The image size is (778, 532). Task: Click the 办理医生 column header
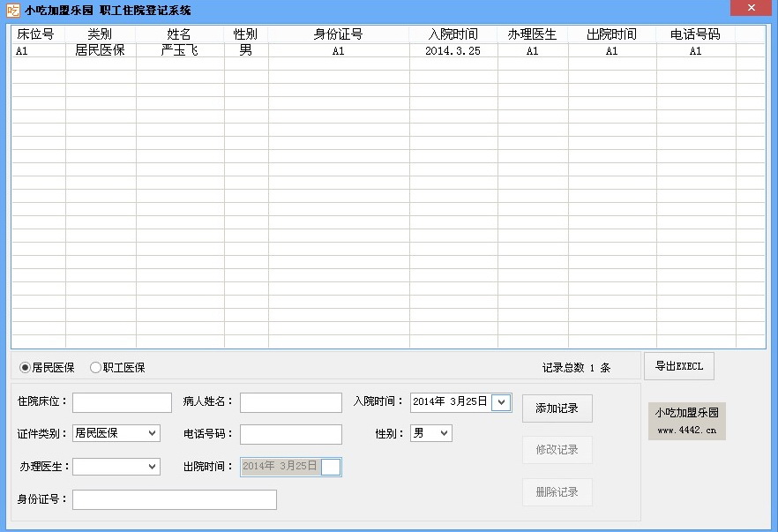pyautogui.click(x=533, y=34)
